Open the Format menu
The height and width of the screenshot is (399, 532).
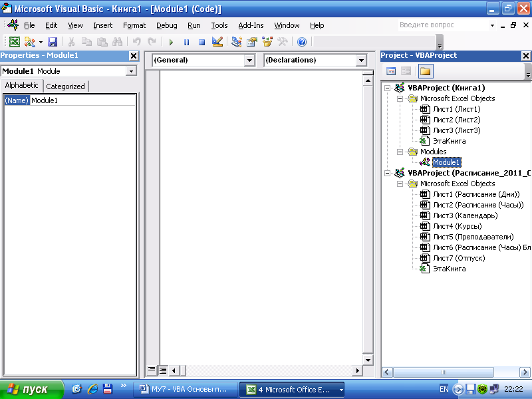134,25
